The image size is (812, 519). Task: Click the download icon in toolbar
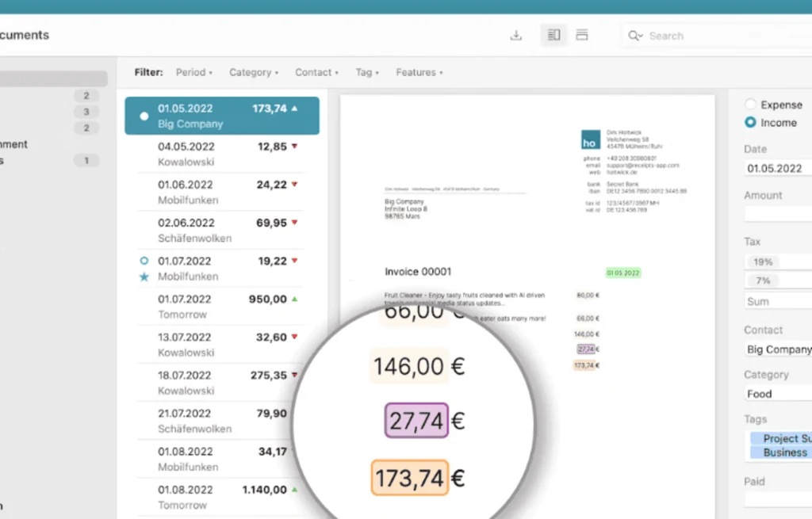[515, 35]
